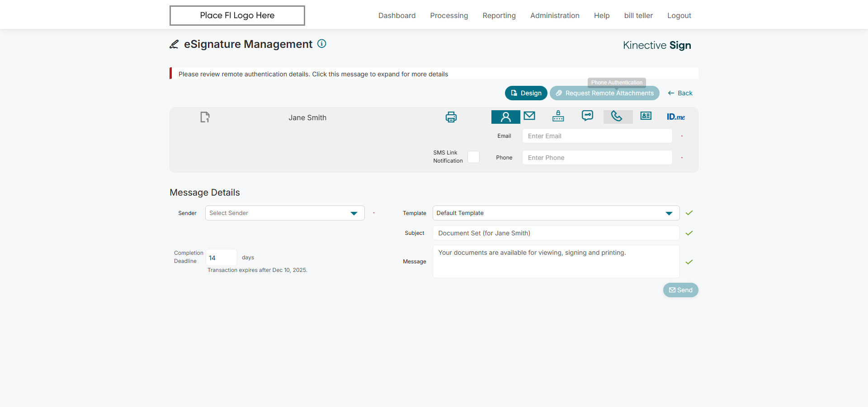Open the Reporting menu

(x=499, y=15)
